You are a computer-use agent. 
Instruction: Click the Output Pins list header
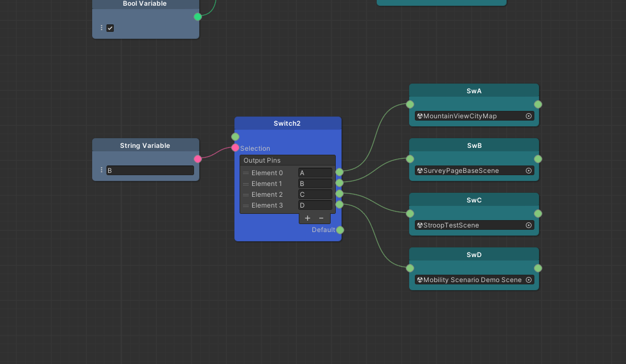click(287, 160)
